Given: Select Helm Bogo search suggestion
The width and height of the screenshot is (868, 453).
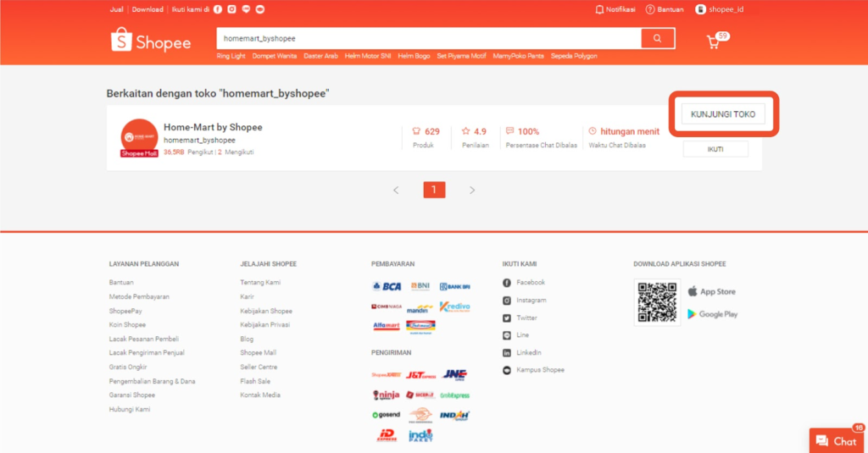Looking at the screenshot, I should 414,56.
